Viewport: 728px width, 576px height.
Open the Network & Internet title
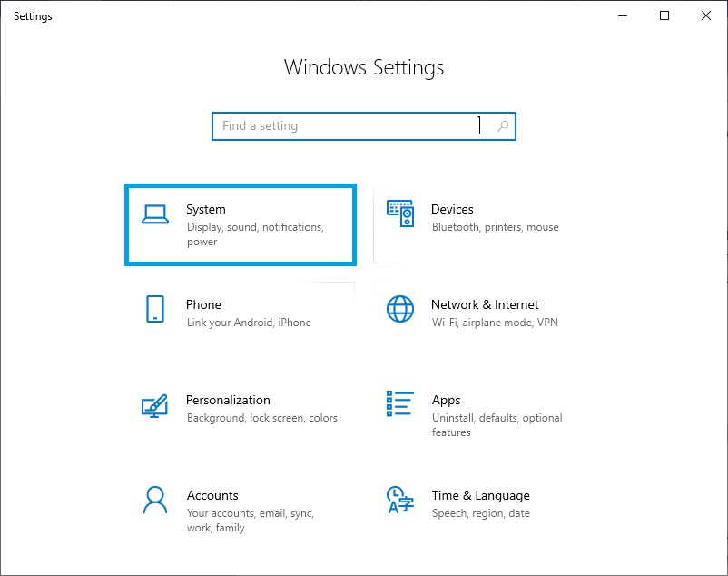[485, 304]
